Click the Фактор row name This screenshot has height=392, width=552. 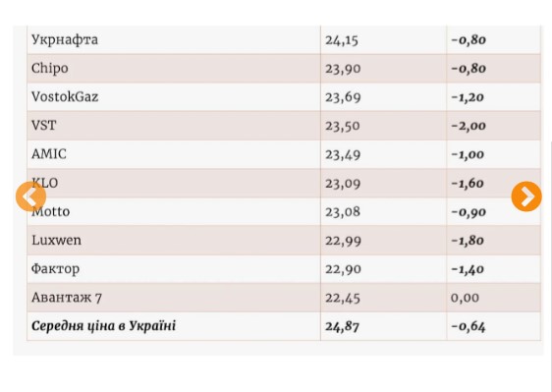tap(55, 269)
